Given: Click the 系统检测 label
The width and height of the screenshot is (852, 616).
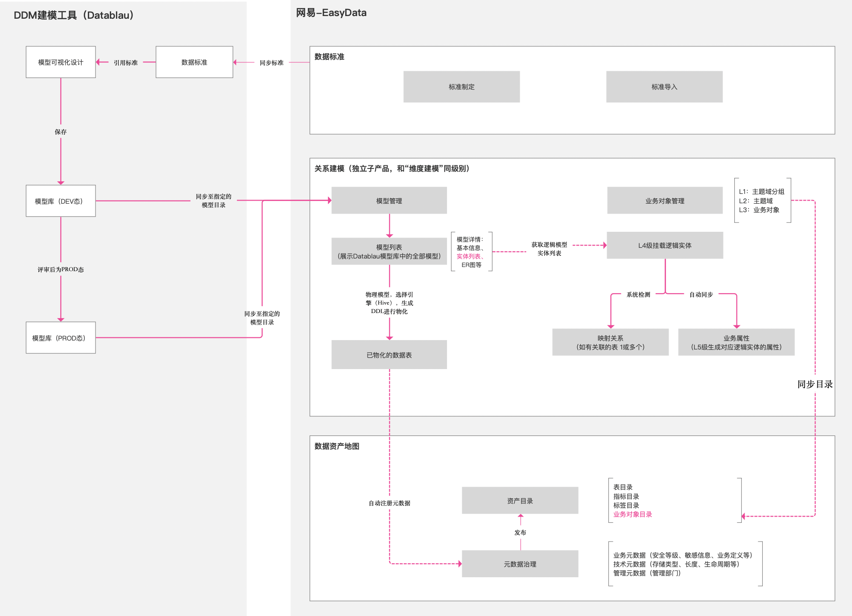Looking at the screenshot, I should [638, 295].
